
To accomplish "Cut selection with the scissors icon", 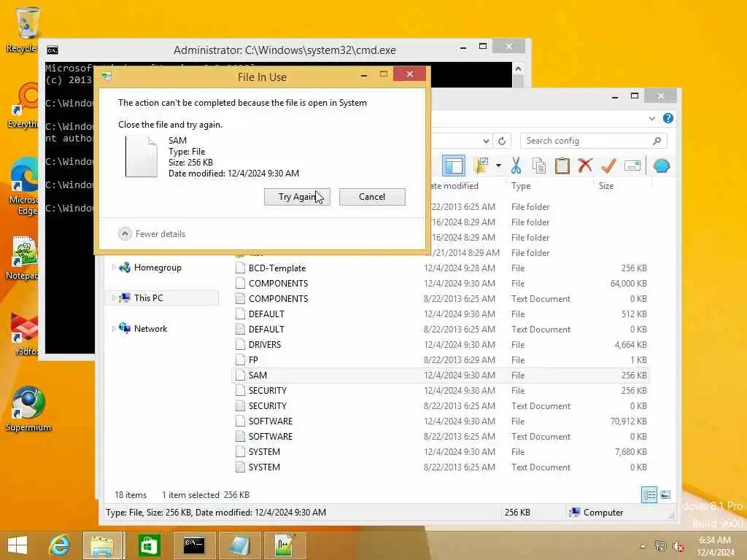I will coord(516,166).
